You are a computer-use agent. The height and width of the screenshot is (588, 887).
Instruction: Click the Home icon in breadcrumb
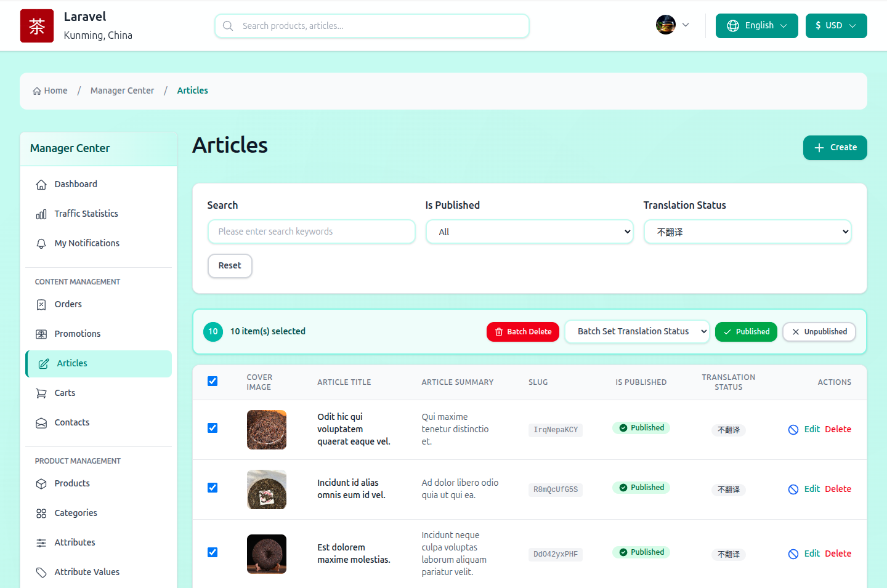click(x=37, y=91)
